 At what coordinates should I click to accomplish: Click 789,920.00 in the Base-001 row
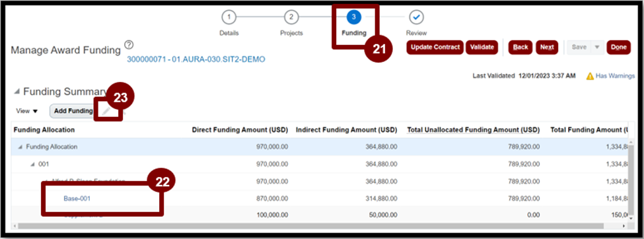(x=523, y=198)
